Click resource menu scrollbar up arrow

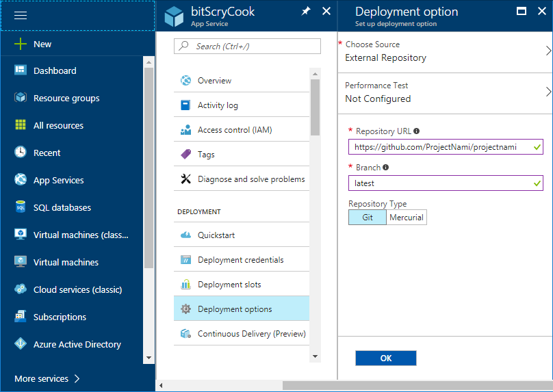[315, 74]
